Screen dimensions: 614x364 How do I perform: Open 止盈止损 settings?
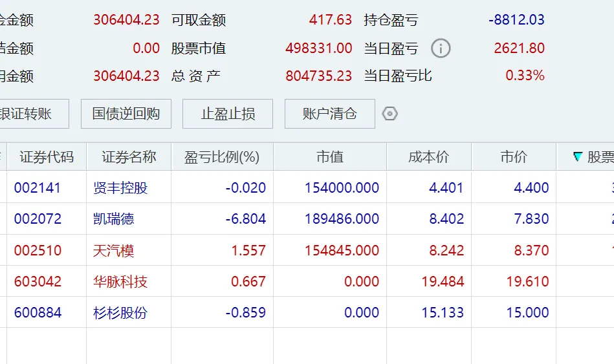(228, 114)
